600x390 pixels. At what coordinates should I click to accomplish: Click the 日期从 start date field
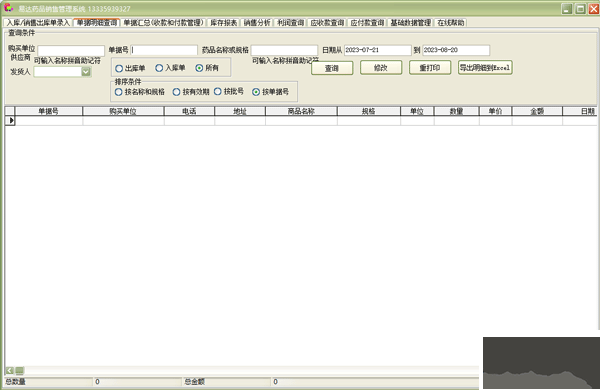pos(377,50)
